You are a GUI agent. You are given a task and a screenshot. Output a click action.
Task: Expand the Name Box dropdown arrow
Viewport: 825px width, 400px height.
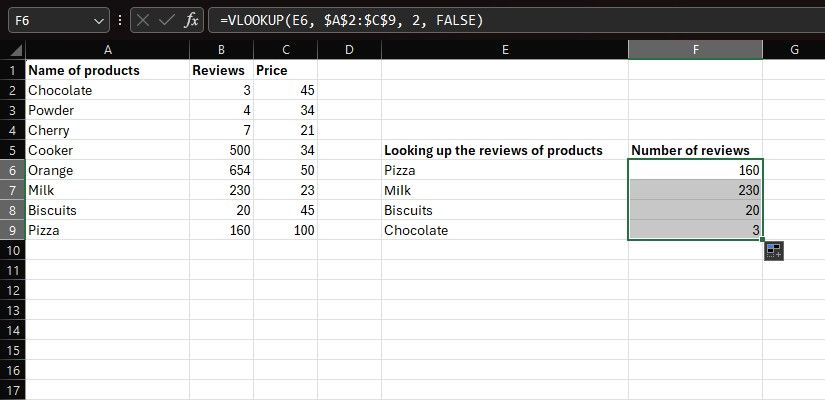[x=98, y=20]
